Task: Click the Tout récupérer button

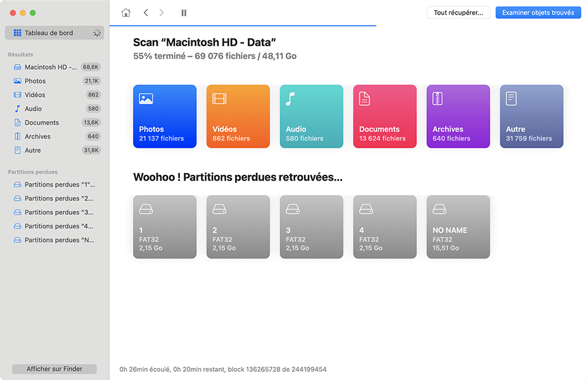Action: click(x=458, y=13)
